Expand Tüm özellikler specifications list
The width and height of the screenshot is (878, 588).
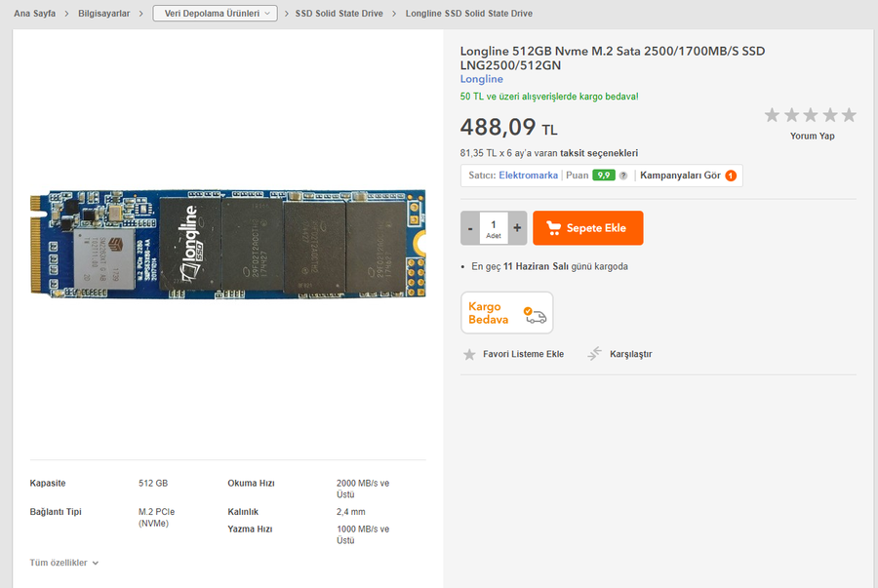pyautogui.click(x=64, y=563)
